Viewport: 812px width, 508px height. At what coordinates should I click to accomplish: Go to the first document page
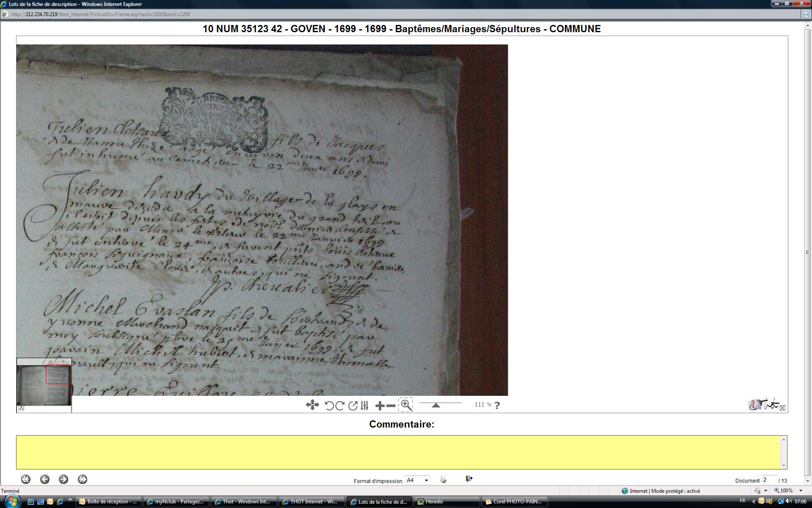26,479
